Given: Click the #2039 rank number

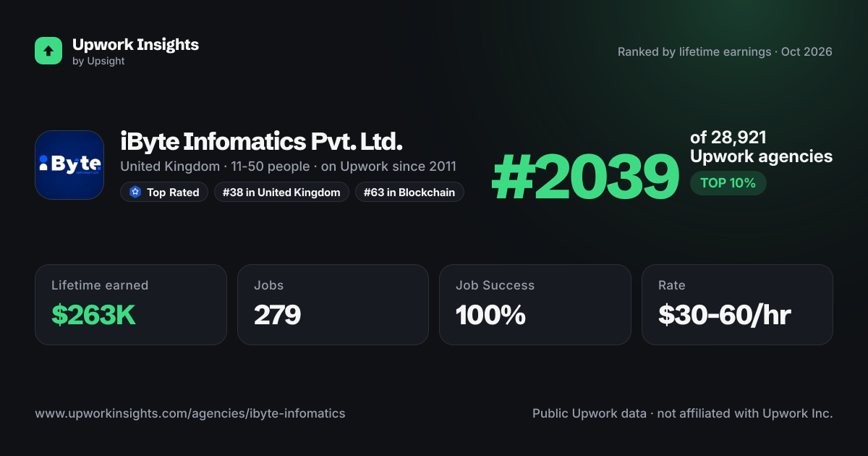Looking at the screenshot, I should 585,179.
